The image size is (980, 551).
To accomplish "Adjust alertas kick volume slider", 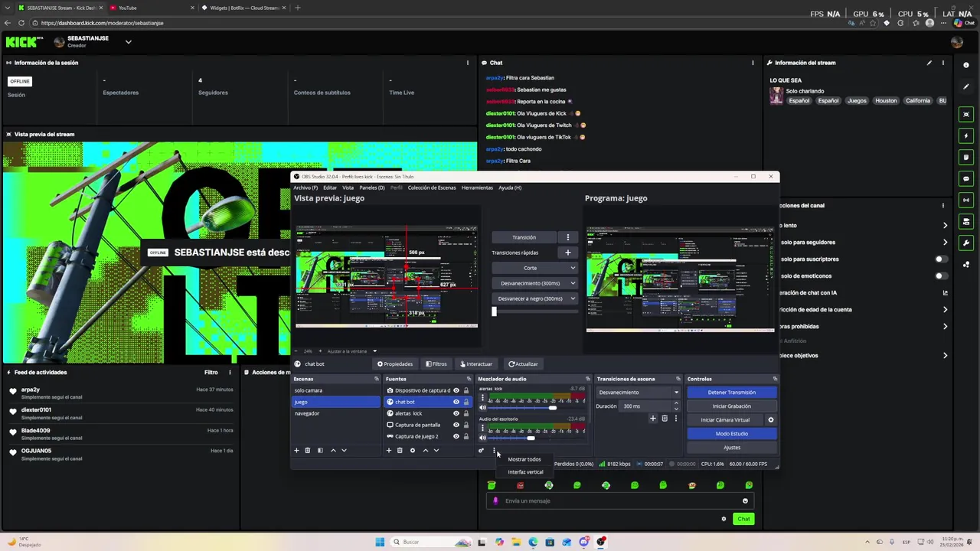I will click(x=552, y=408).
